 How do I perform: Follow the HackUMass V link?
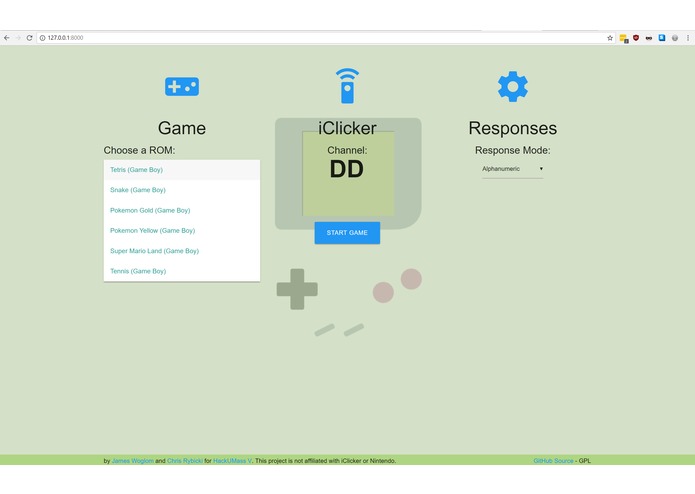232,461
